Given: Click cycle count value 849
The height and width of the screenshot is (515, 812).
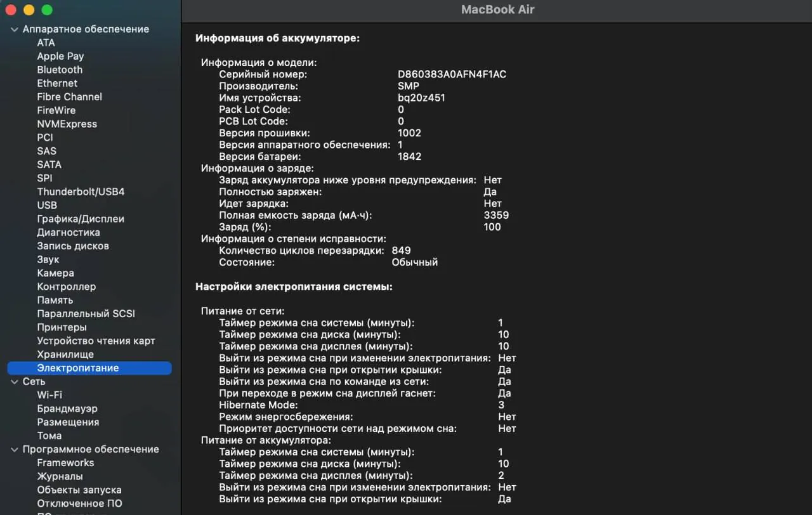Looking at the screenshot, I should tap(401, 251).
